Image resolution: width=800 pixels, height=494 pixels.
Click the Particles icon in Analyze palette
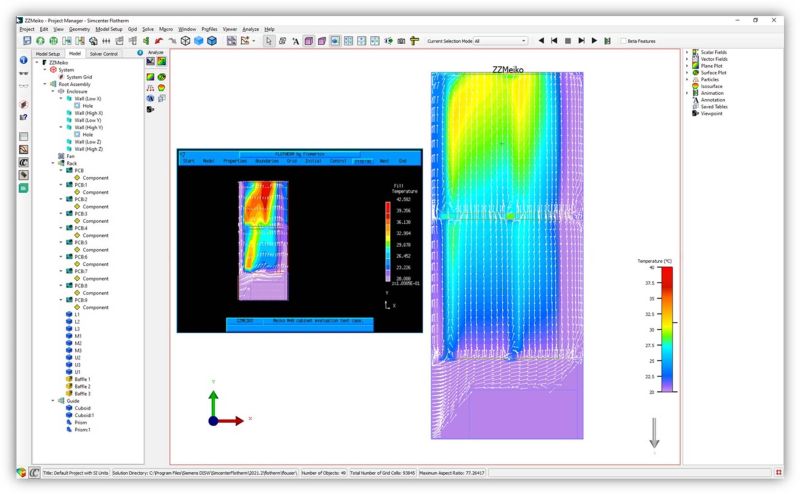coord(151,88)
